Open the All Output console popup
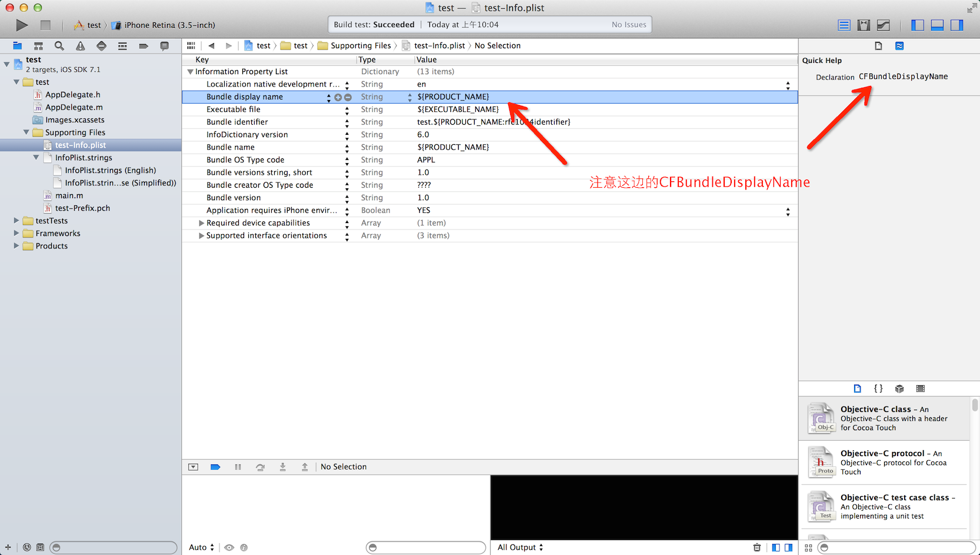The height and width of the screenshot is (555, 980). [521, 547]
